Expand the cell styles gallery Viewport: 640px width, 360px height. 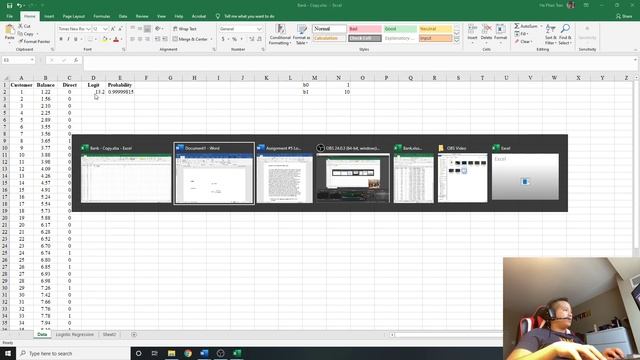(457, 40)
